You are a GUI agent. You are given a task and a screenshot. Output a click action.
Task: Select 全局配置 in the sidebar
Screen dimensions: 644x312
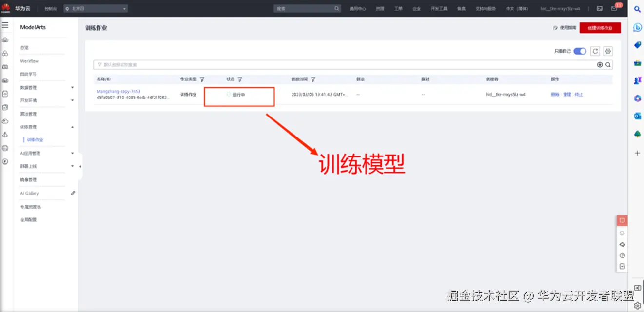pyautogui.click(x=28, y=219)
